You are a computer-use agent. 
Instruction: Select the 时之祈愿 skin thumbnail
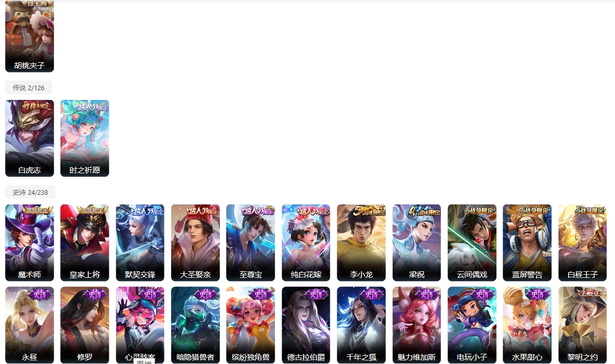[x=85, y=138]
